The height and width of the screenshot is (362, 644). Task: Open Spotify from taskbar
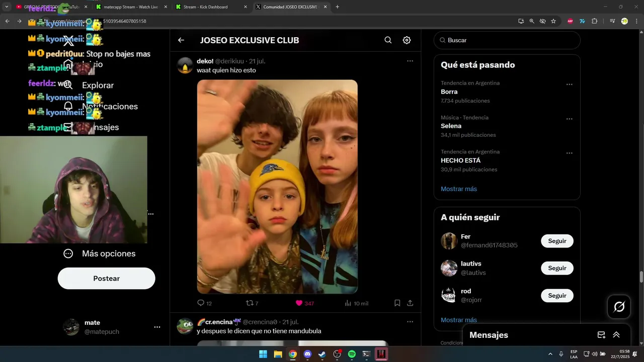[352, 354]
